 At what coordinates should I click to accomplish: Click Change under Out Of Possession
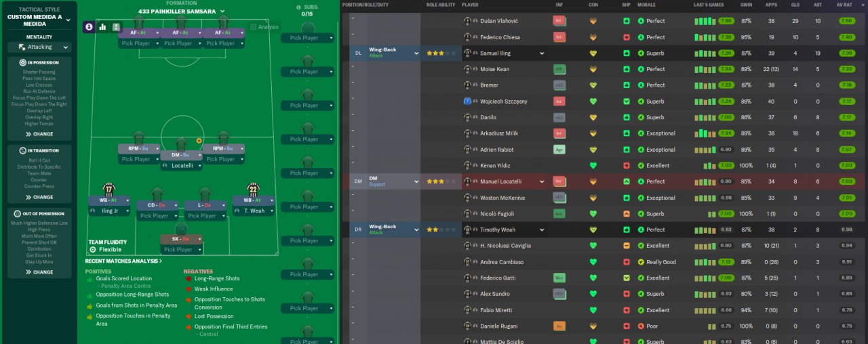pyautogui.click(x=39, y=272)
